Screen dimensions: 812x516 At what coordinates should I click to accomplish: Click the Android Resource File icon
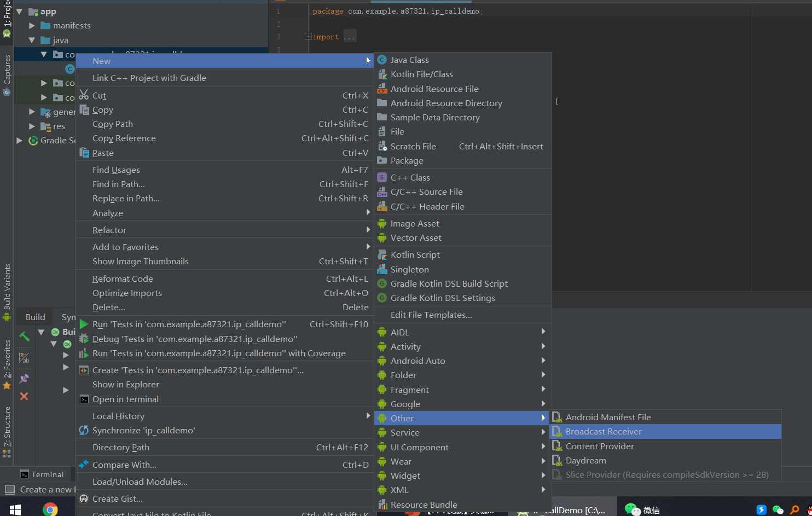[x=382, y=89]
